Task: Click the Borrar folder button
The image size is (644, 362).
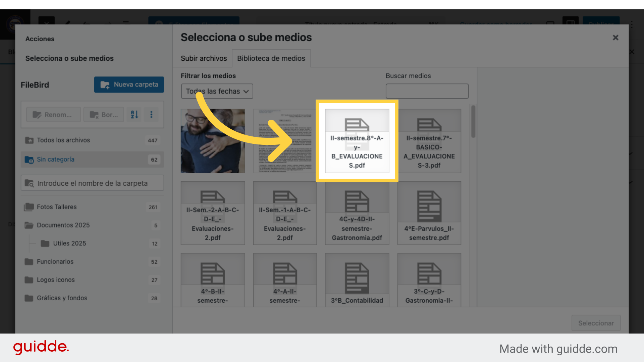Action: [x=104, y=115]
